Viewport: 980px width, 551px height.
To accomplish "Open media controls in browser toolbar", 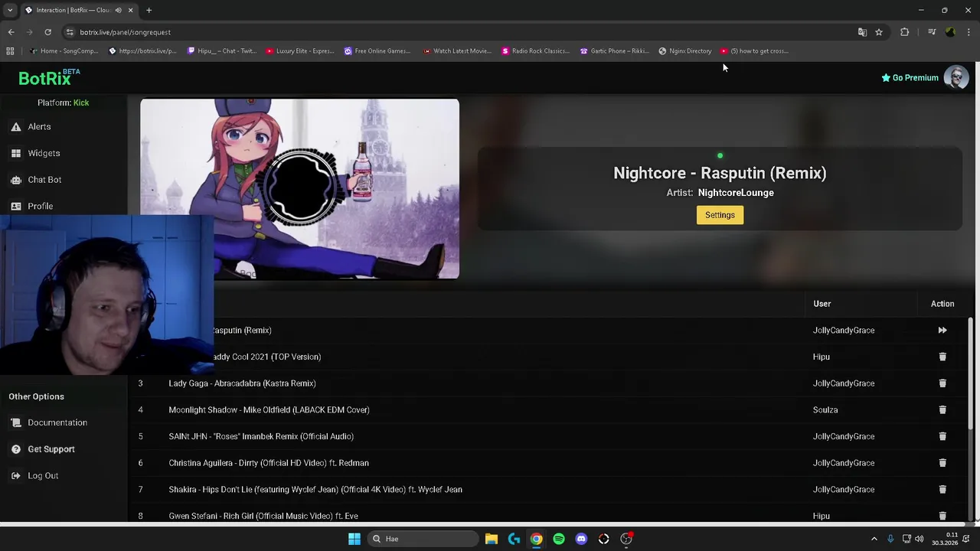I will tap(932, 32).
